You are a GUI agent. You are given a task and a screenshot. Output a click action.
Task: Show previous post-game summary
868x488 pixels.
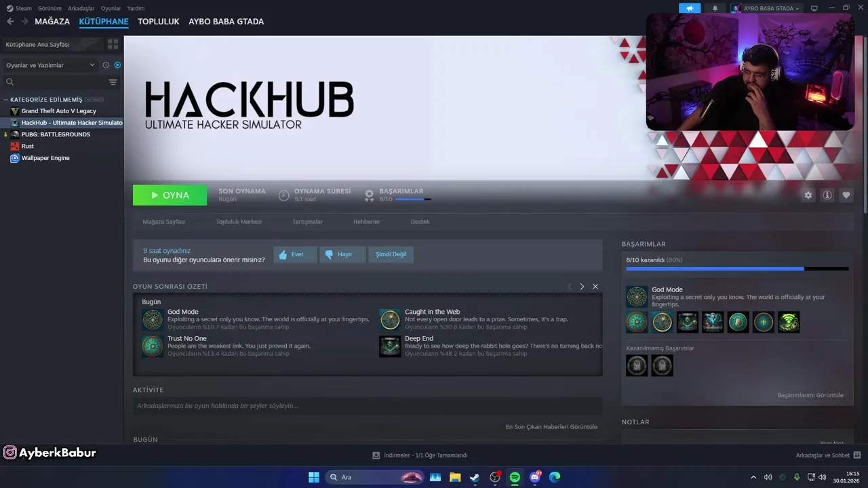(570, 287)
